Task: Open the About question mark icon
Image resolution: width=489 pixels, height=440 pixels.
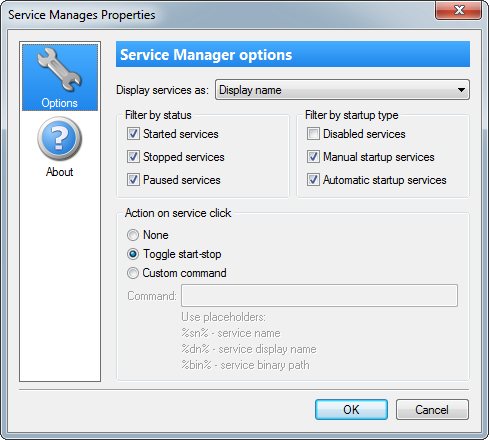Action: click(60, 139)
